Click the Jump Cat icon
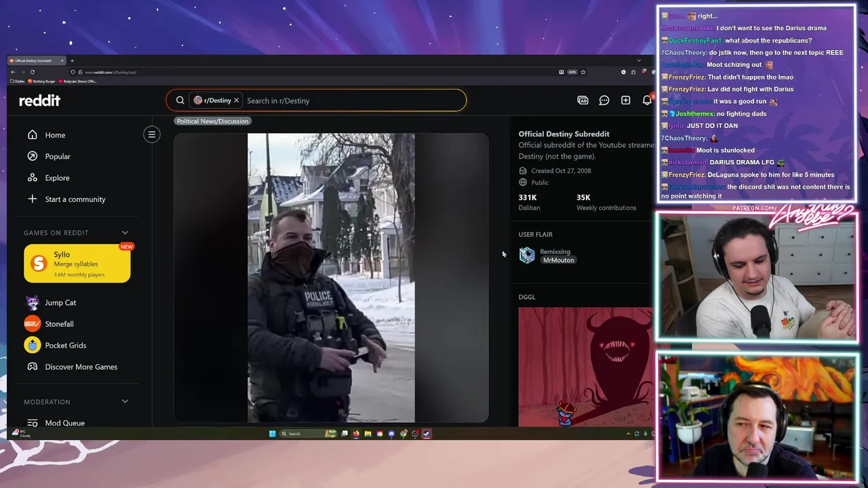 32,302
